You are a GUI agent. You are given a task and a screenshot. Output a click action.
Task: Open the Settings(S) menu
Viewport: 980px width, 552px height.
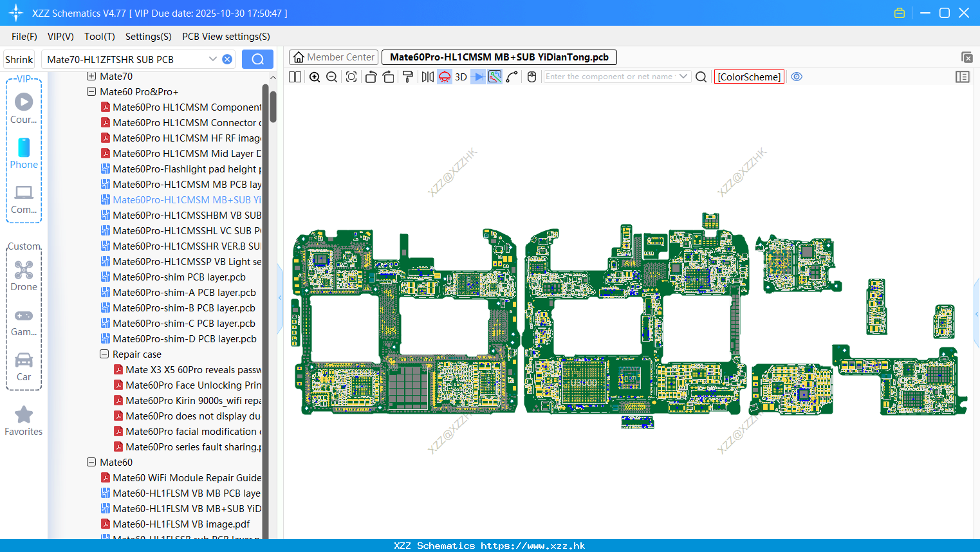[149, 37]
